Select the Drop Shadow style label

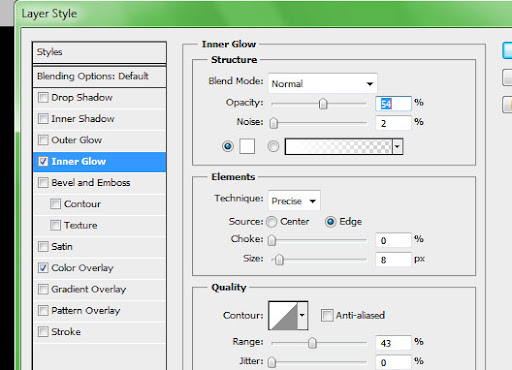tap(82, 98)
